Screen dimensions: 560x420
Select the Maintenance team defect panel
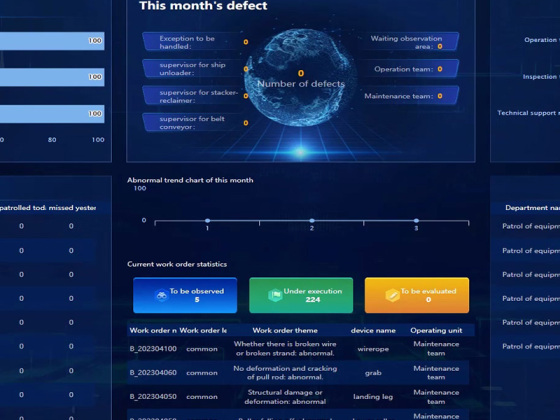409,96
